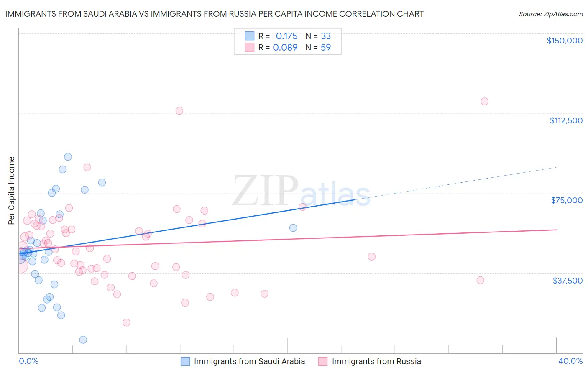Click the $150,000 y-axis label

click(565, 41)
